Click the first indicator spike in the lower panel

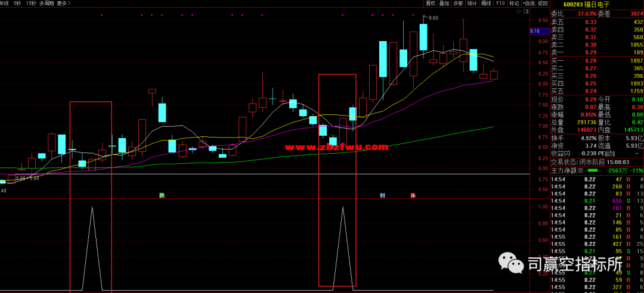[92, 248]
